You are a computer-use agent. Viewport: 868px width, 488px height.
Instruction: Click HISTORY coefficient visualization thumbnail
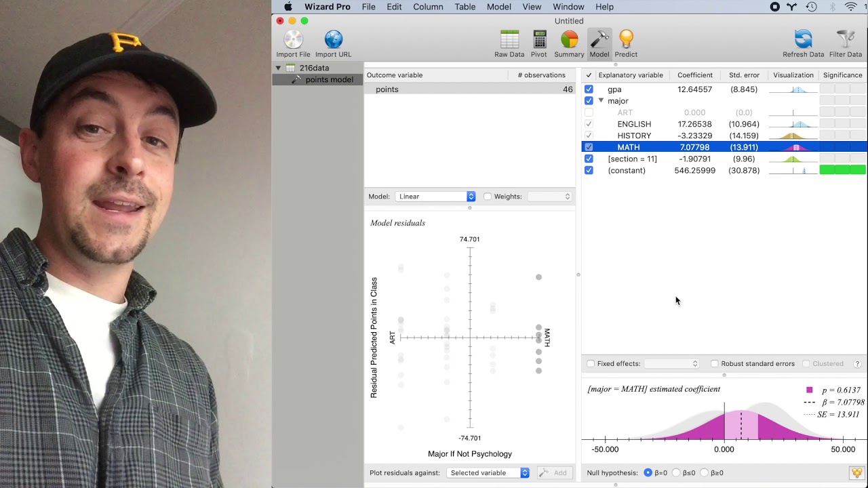pyautogui.click(x=793, y=136)
